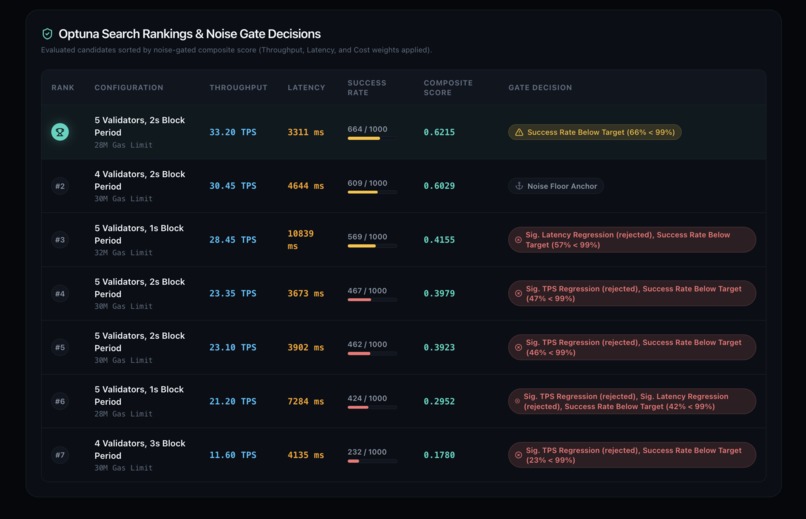Click the #4 rank badge
This screenshot has height=519, width=806.
(60, 293)
